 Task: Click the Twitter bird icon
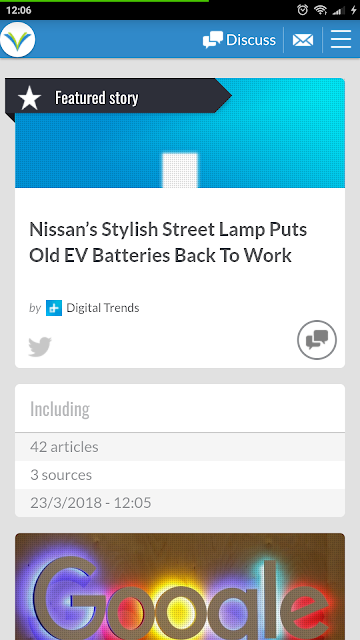point(40,347)
